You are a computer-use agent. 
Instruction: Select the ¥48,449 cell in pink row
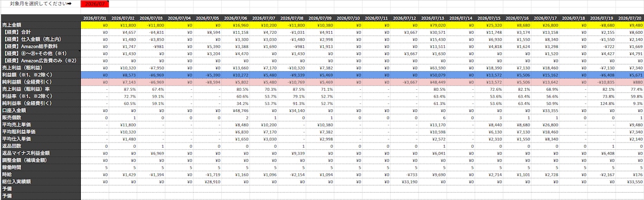433,82
